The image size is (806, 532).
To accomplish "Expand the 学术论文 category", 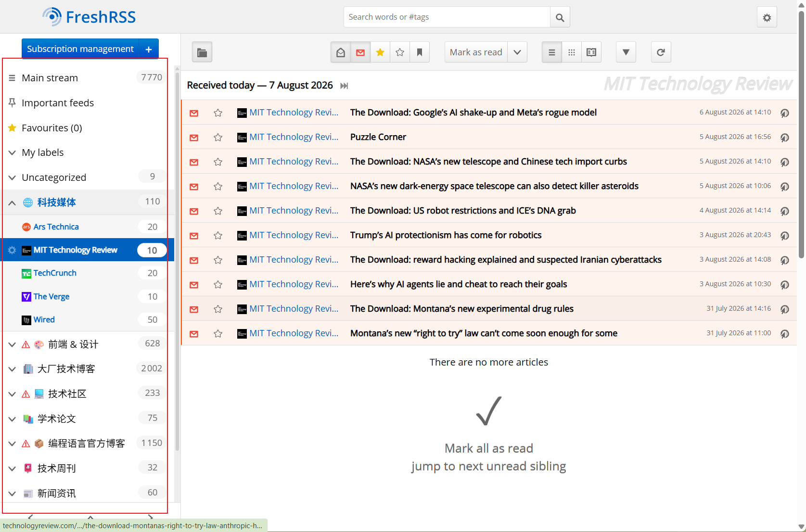I will point(12,419).
